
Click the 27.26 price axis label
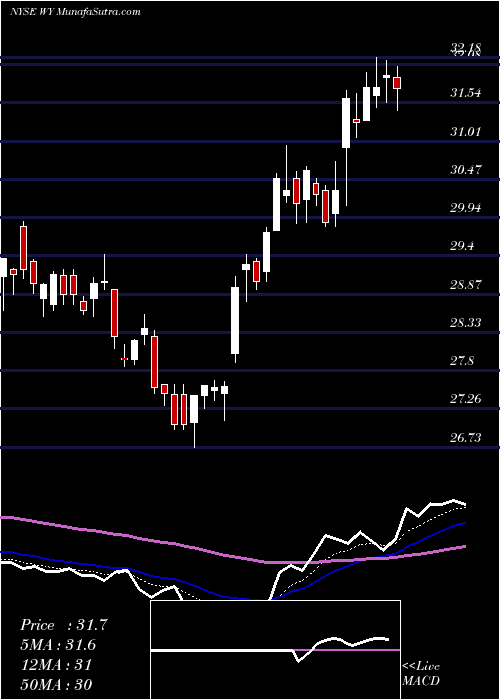(x=466, y=399)
